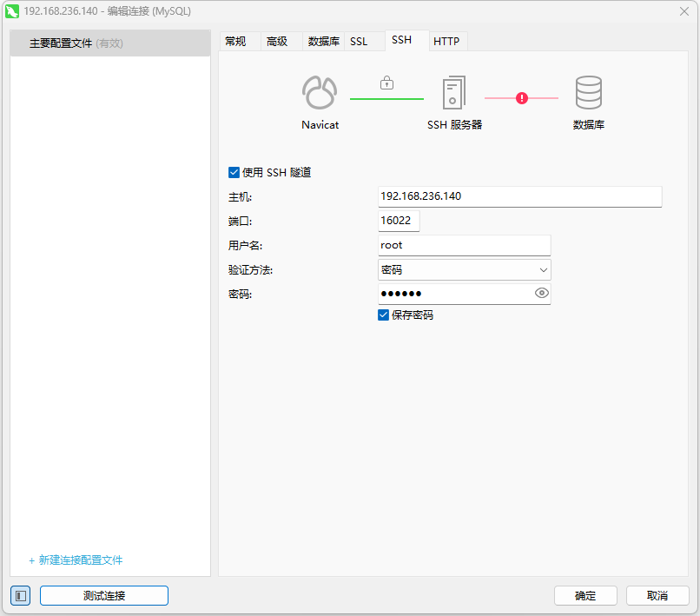Select the HTTP tab
The height and width of the screenshot is (616, 700).
point(446,41)
